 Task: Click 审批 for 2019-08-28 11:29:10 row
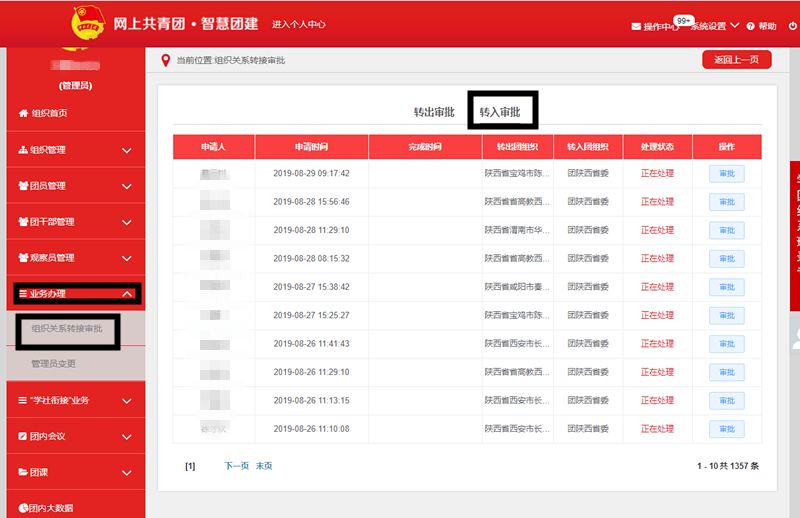(x=727, y=230)
